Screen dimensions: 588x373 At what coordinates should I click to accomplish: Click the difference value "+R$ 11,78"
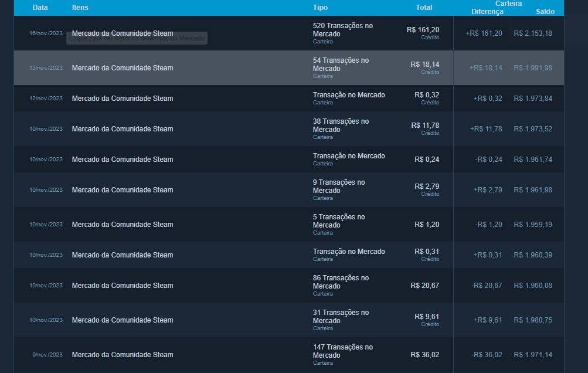pyautogui.click(x=486, y=128)
